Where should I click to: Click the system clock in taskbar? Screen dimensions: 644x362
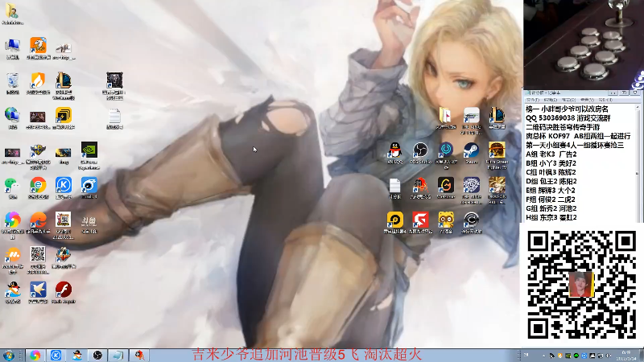pos(626,356)
